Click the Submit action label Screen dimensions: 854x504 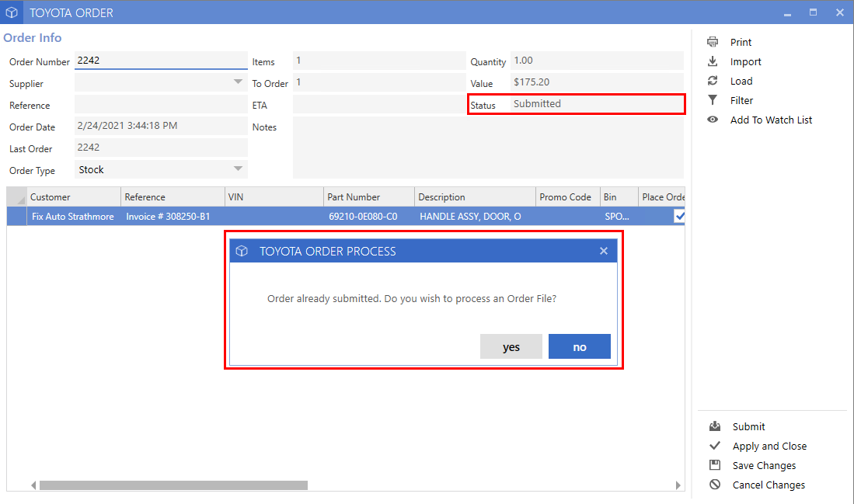[x=748, y=426]
